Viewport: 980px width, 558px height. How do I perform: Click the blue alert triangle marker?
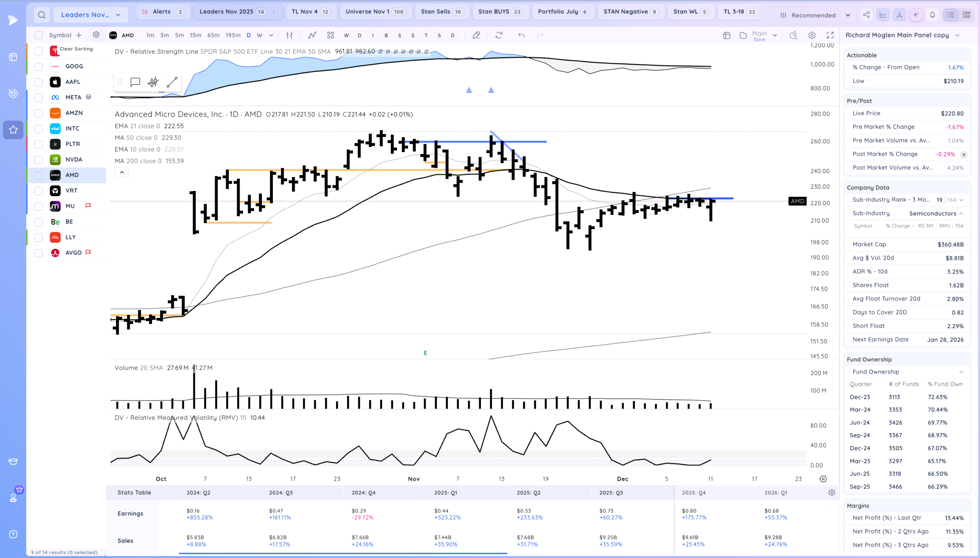pos(469,90)
